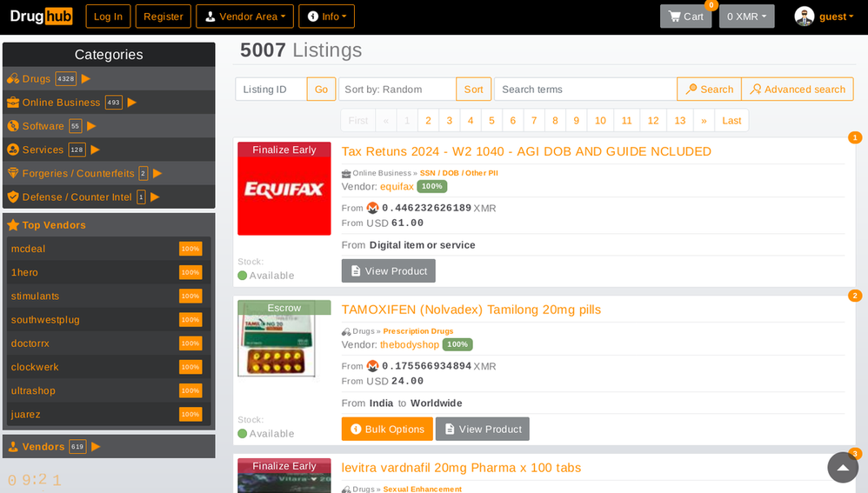Open the shopping cart
This screenshot has height=493, width=868.
click(685, 17)
